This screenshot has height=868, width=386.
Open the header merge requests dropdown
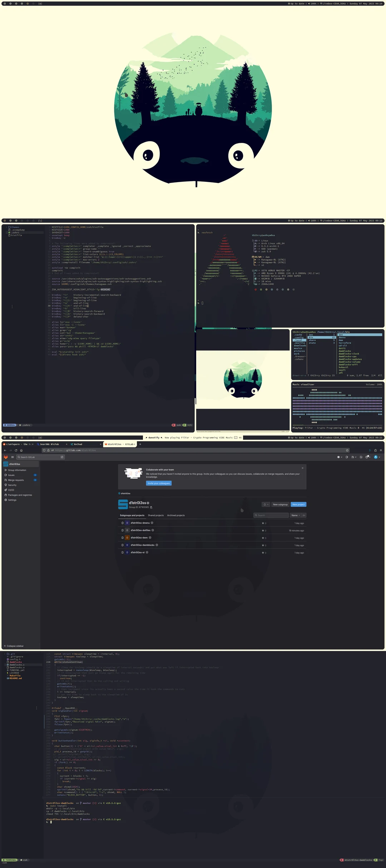click(354, 457)
